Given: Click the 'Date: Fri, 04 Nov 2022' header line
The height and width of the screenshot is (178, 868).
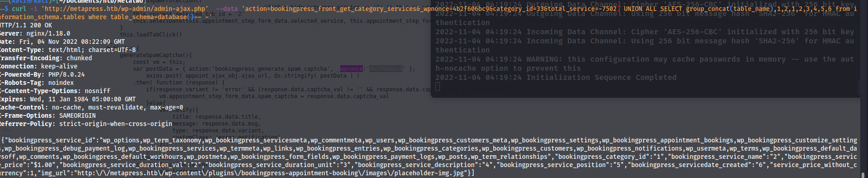Looking at the screenshot, I should coord(62,42).
